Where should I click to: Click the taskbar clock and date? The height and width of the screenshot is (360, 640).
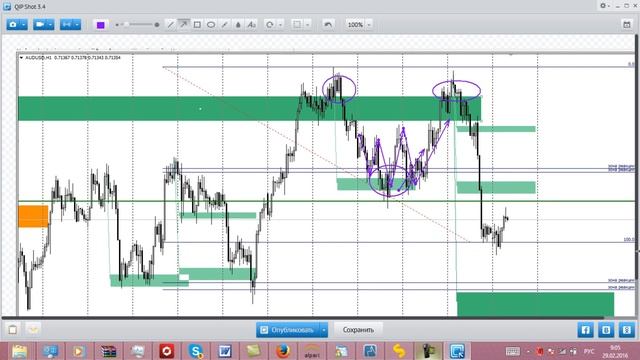tap(615, 351)
